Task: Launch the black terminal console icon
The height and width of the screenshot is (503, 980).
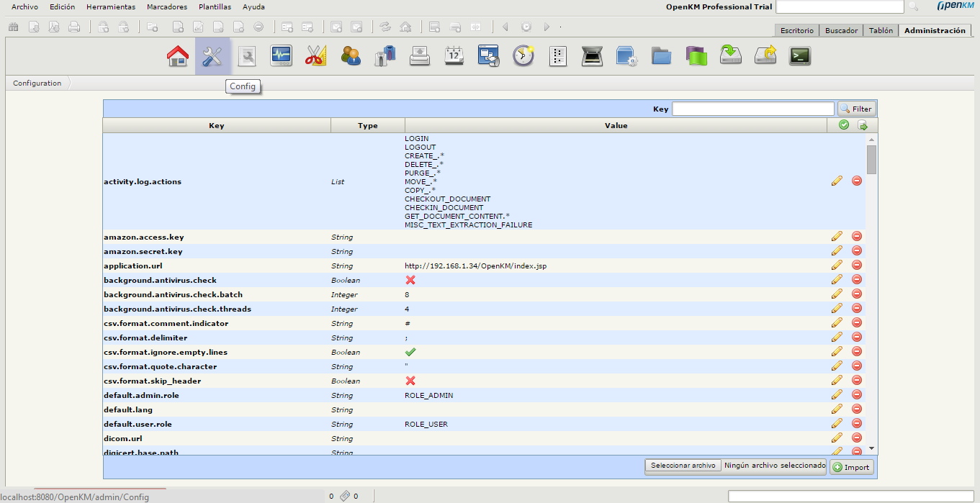Action: [800, 56]
